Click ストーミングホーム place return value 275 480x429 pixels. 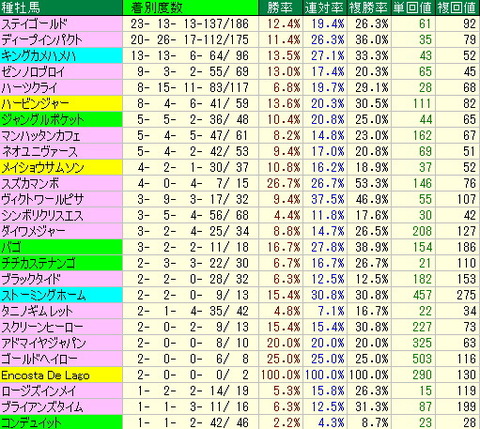[x=466, y=296]
